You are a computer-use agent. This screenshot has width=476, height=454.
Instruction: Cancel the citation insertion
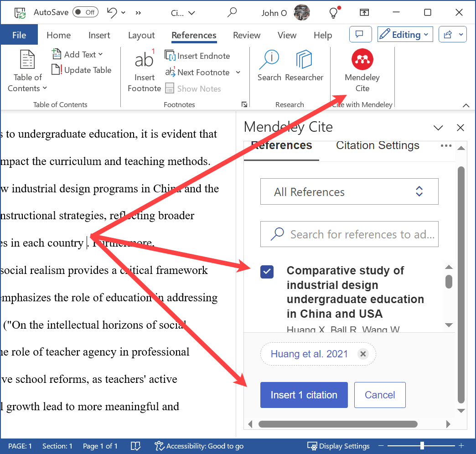click(x=380, y=395)
